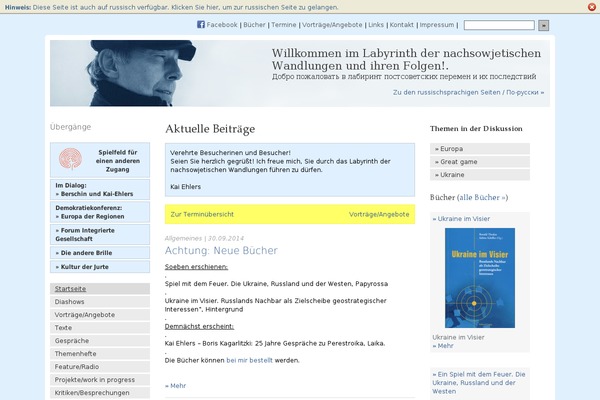The image size is (600, 400).
Task: Open the Facebook link in top navigation
Action: [222, 24]
